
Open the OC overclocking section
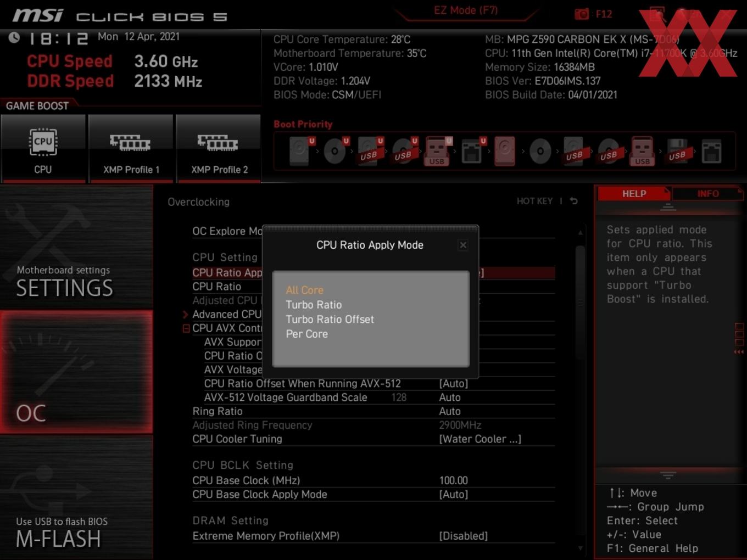pyautogui.click(x=76, y=372)
